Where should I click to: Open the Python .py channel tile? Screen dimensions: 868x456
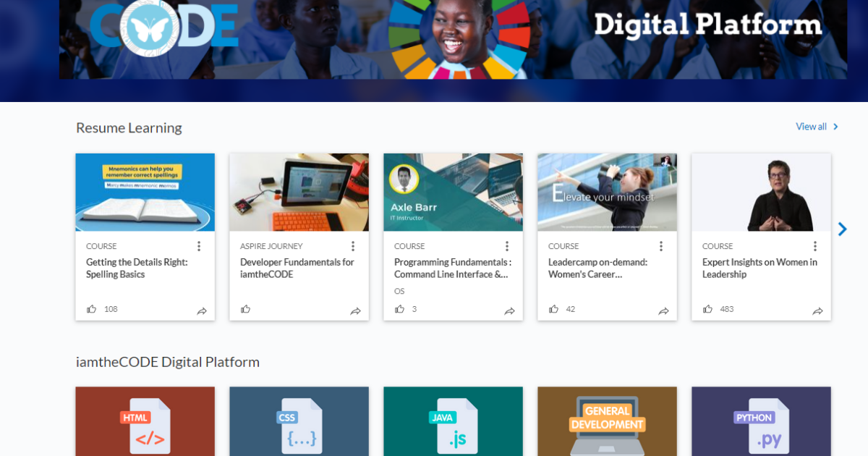click(x=762, y=421)
